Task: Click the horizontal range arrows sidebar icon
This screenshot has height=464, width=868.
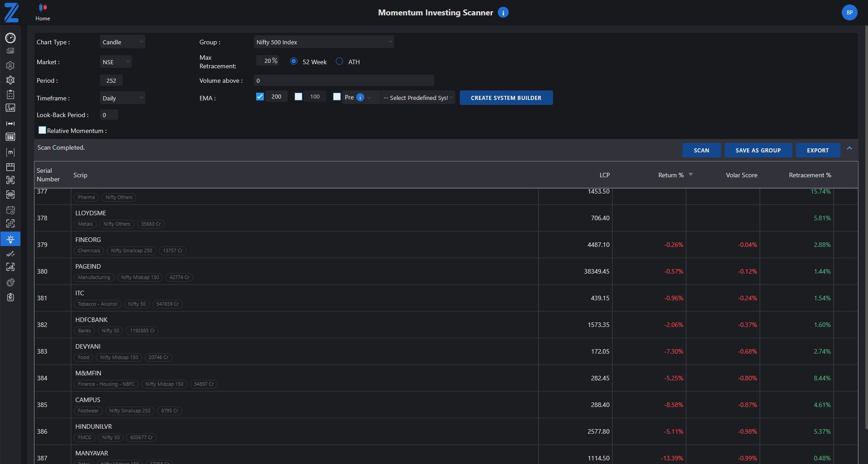Action: point(10,123)
